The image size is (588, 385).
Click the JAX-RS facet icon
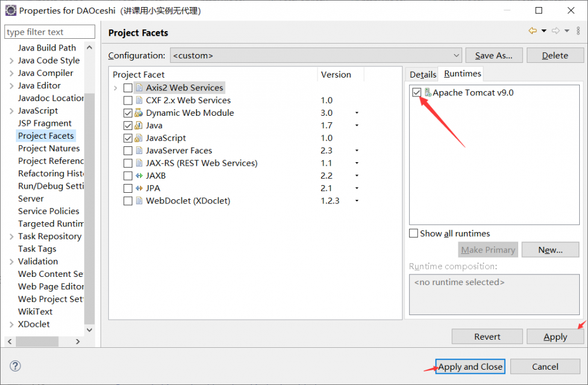[x=139, y=163]
